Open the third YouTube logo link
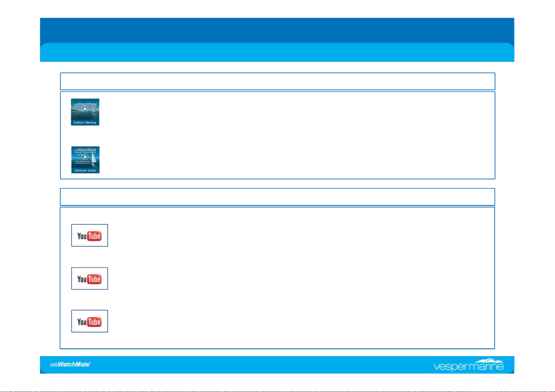Screen dimensions: 555x392 point(90,321)
